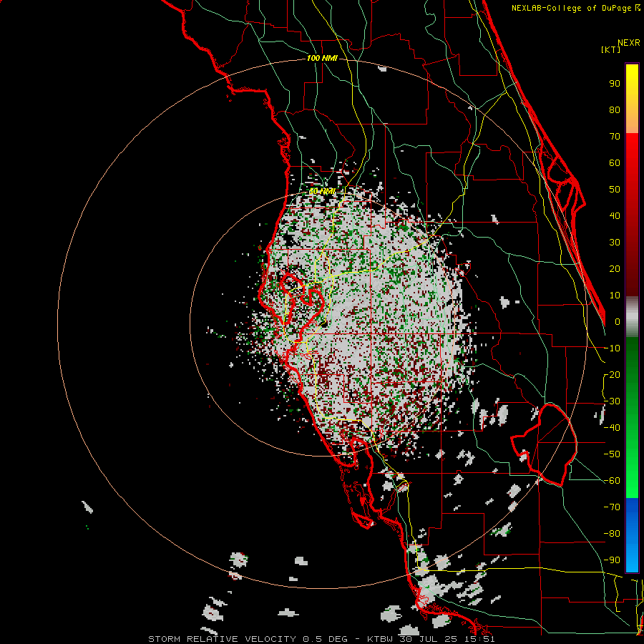The height and width of the screenshot is (644, 644).
Task: Click the -30 scale label
Action: pos(612,401)
